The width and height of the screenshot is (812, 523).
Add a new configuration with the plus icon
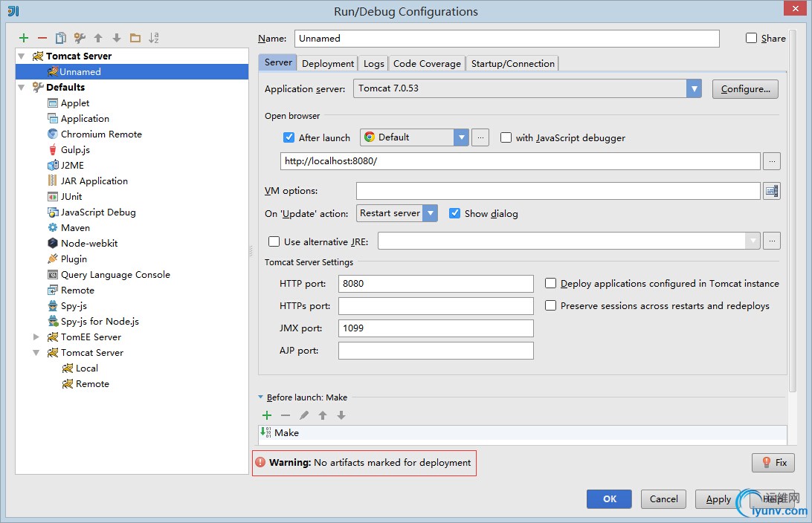coord(24,38)
